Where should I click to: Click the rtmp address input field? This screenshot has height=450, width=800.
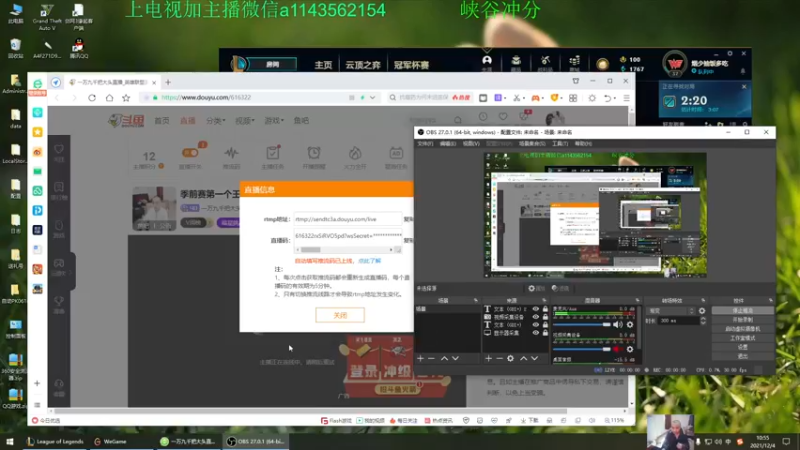pyautogui.click(x=347, y=219)
